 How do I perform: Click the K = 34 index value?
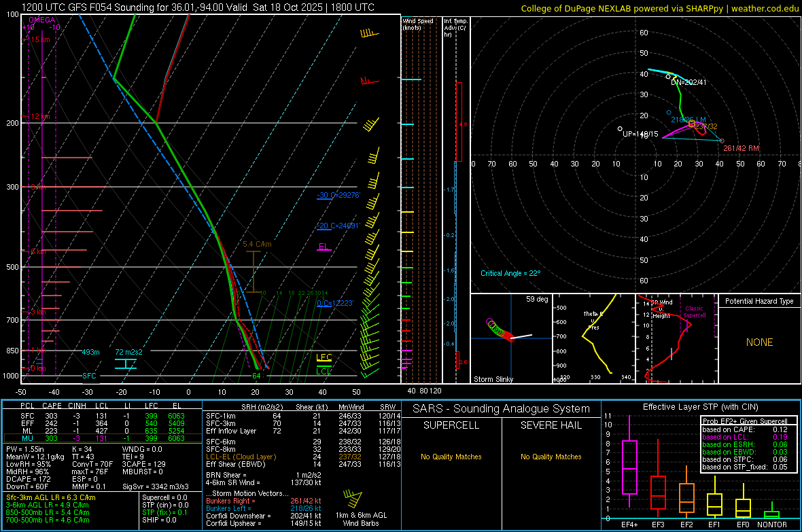82,449
